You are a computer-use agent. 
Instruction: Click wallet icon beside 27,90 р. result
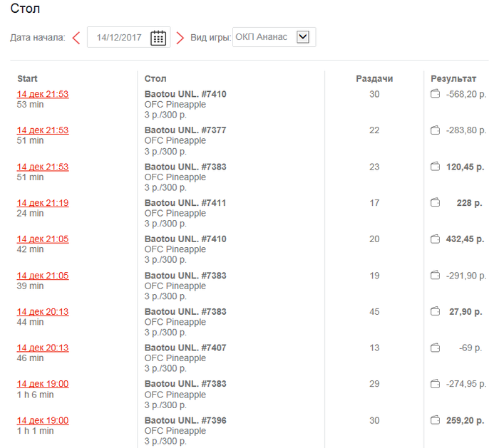pyautogui.click(x=435, y=312)
